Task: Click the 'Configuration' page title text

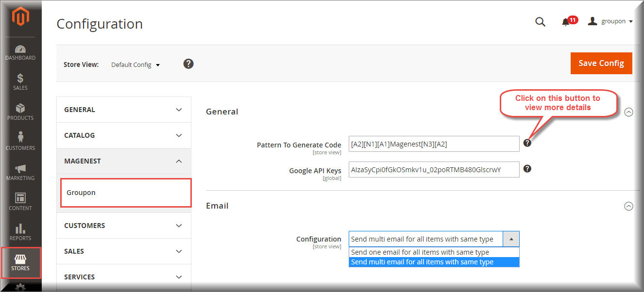Action: pos(100,24)
